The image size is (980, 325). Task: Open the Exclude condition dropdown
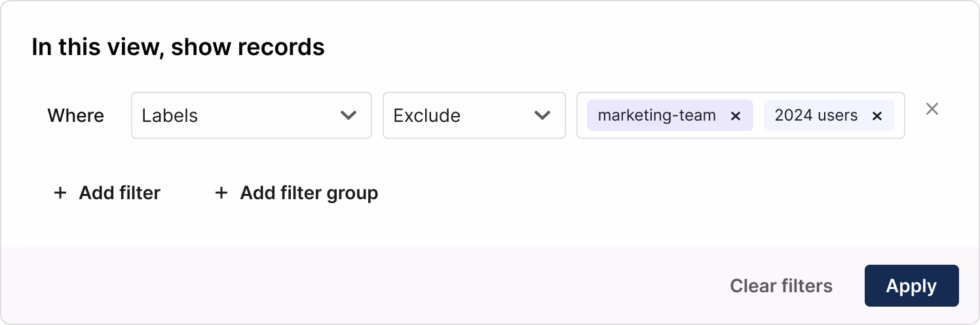coord(474,115)
